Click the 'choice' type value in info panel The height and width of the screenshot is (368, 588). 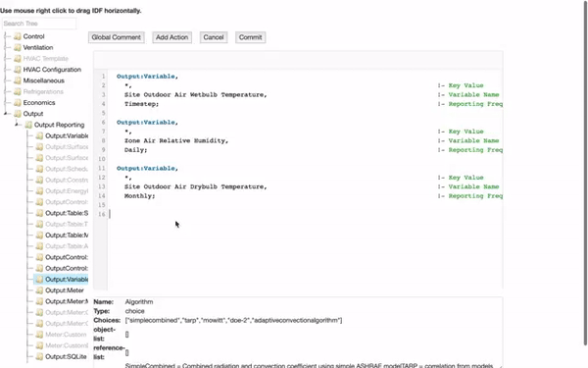(x=134, y=311)
